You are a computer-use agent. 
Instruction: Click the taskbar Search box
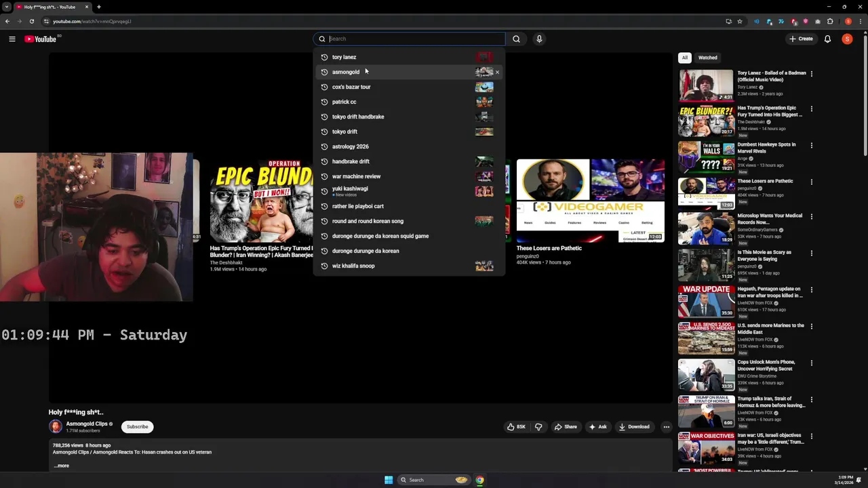434,480
